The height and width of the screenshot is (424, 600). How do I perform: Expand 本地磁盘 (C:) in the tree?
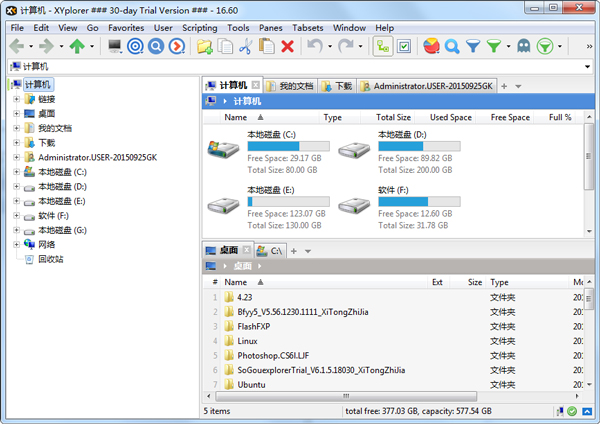click(16, 172)
